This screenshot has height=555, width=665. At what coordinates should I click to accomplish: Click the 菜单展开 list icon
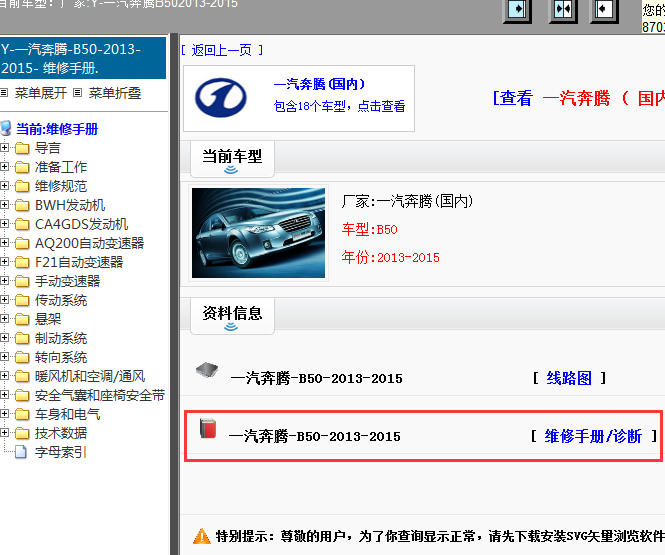click(x=4, y=92)
